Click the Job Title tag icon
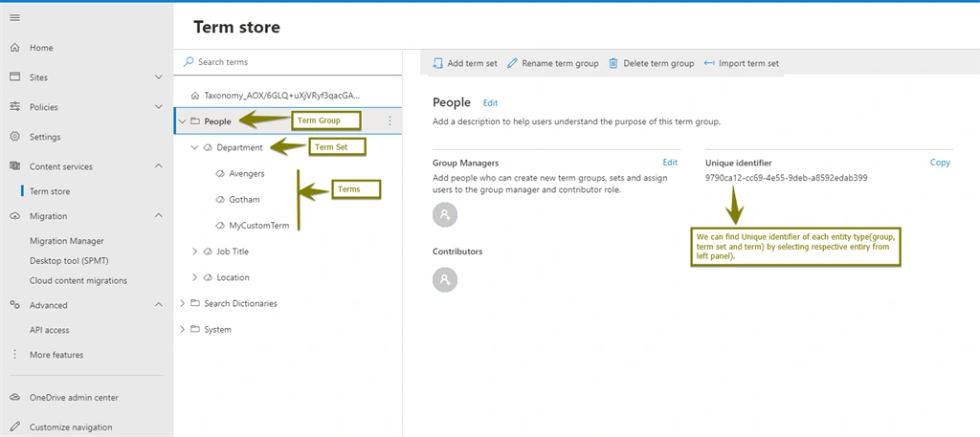This screenshot has width=980, height=437. 208,251
